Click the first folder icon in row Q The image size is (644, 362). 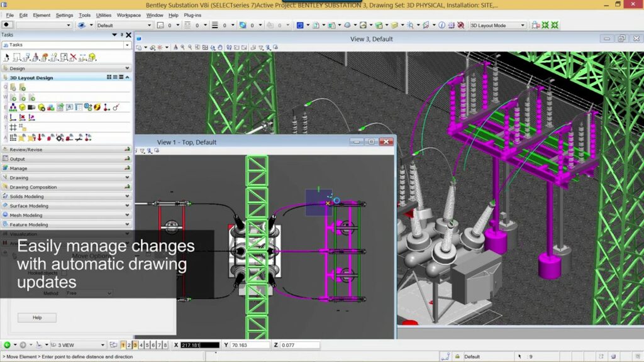[x=13, y=87]
